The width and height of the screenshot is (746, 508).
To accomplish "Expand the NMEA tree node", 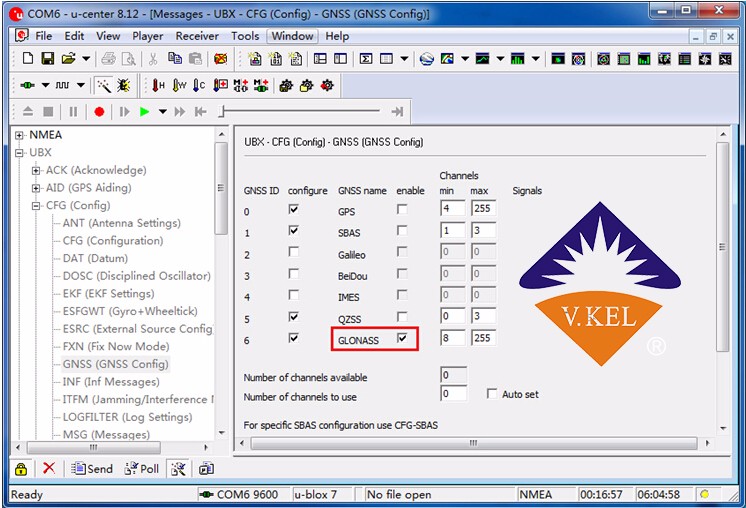I will coord(20,135).
